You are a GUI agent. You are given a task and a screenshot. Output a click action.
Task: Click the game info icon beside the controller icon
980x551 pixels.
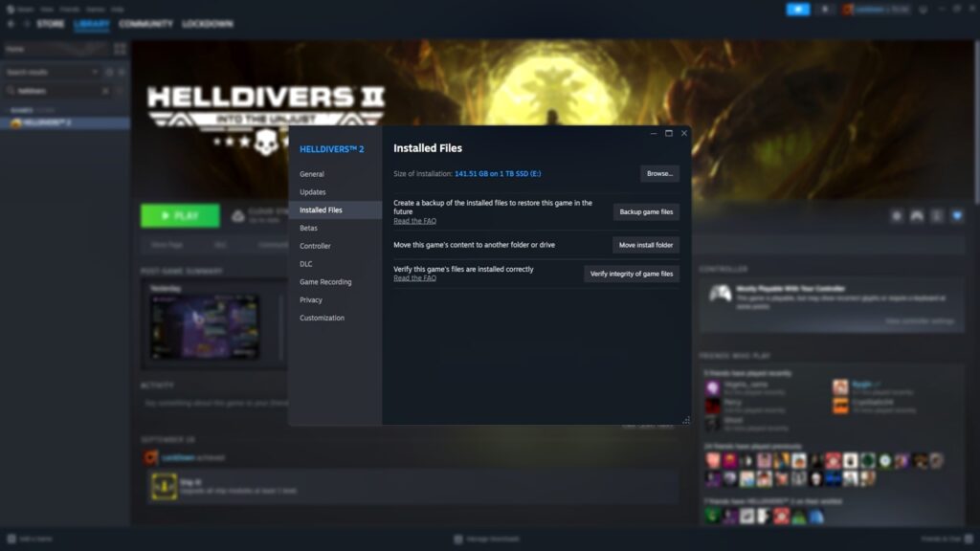(x=936, y=215)
